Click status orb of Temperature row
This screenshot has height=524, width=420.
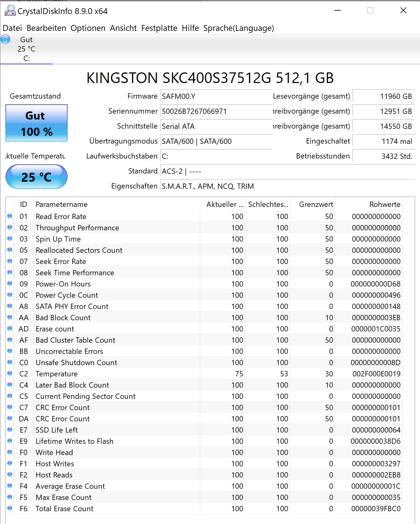pyautogui.click(x=10, y=373)
